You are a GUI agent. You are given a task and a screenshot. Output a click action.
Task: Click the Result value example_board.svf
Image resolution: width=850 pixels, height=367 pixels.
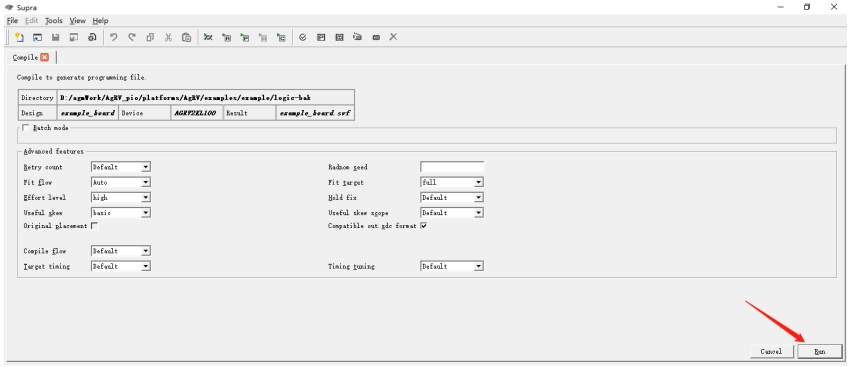point(315,113)
